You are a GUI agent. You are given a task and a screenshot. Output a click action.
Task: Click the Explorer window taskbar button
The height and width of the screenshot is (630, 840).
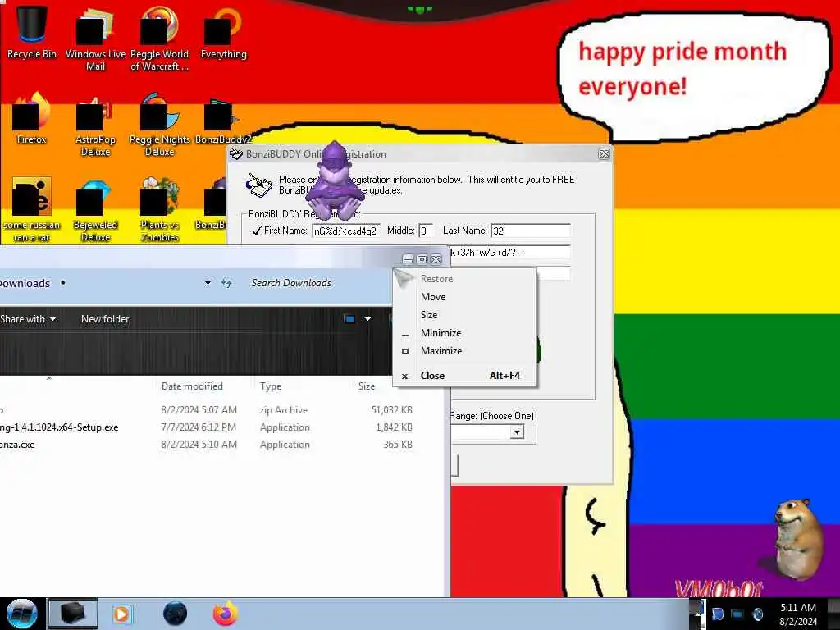point(73,614)
